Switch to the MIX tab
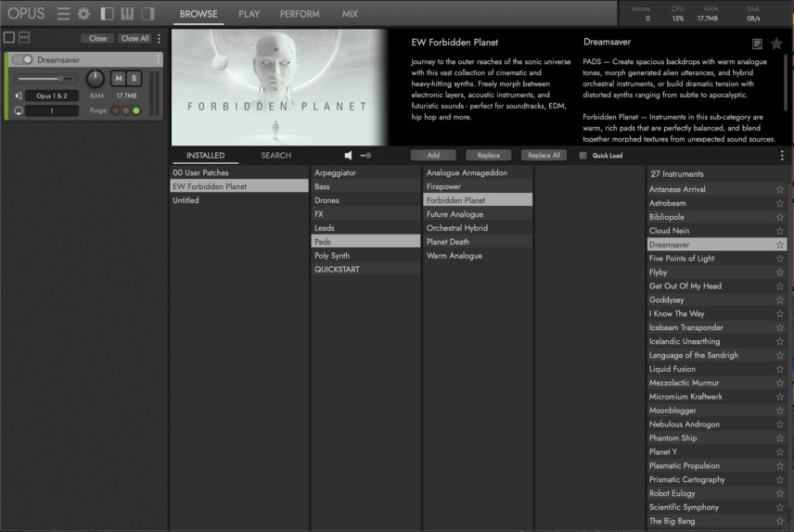 click(x=350, y=14)
